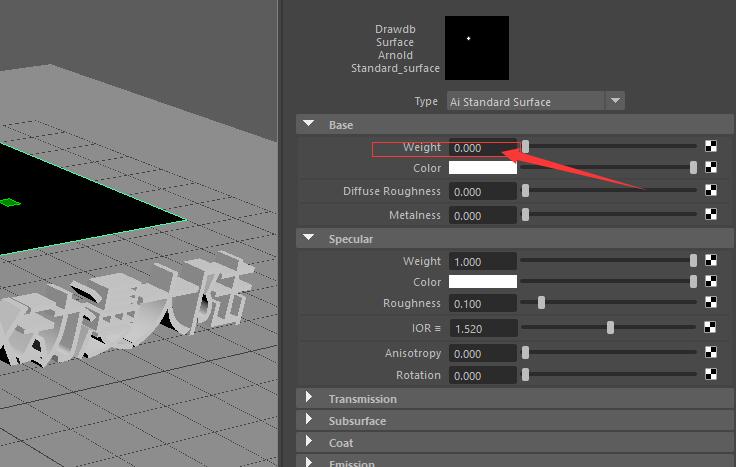The image size is (736, 467).
Task: Click the map icon beside Specular Weight
Action: (711, 260)
